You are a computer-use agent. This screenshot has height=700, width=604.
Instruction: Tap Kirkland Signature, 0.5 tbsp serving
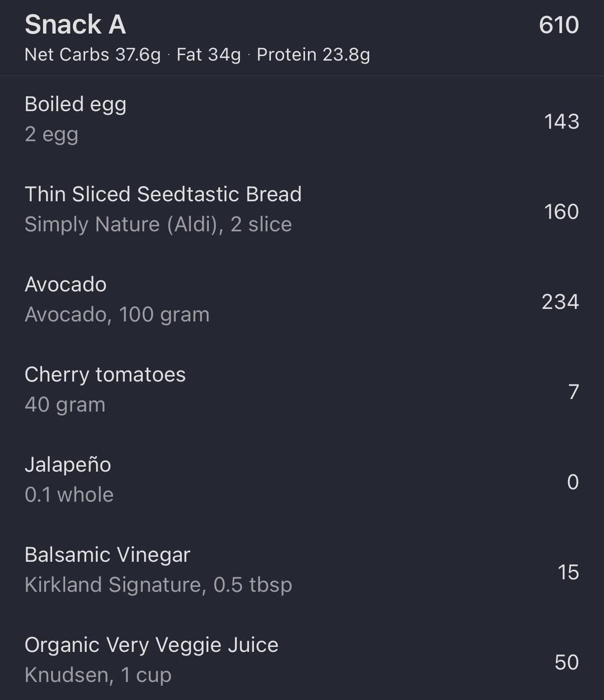[158, 585]
